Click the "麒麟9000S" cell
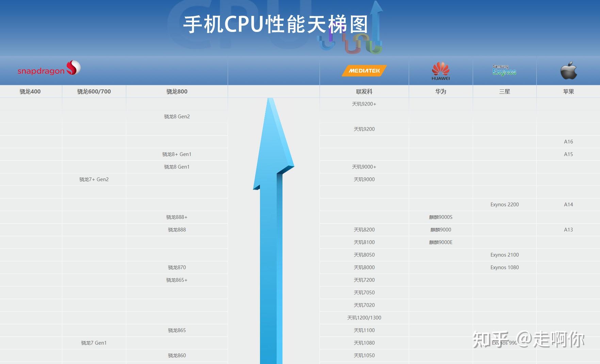The height and width of the screenshot is (364, 600). (441, 217)
